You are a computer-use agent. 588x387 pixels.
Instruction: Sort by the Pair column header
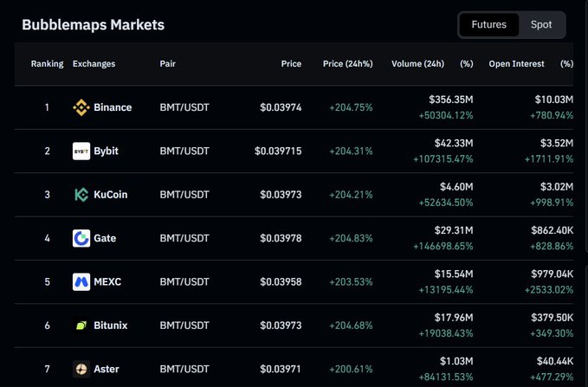coord(168,64)
